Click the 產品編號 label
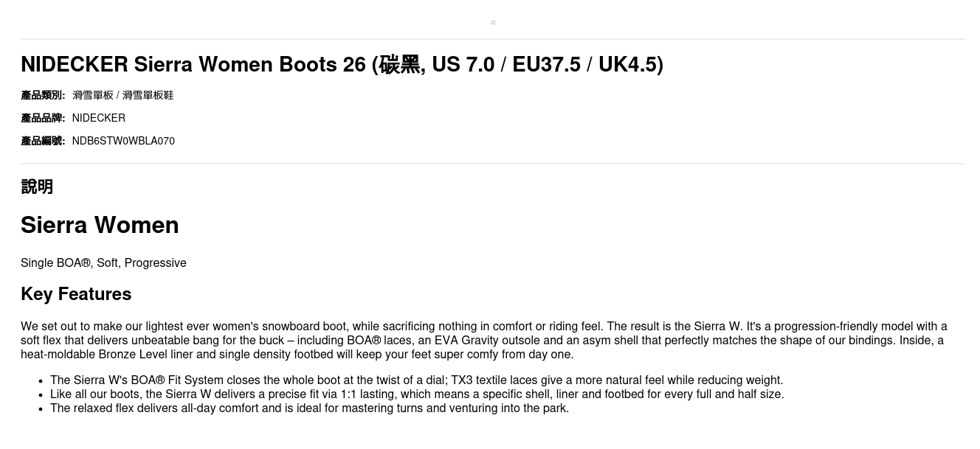The height and width of the screenshot is (449, 980). tap(43, 141)
